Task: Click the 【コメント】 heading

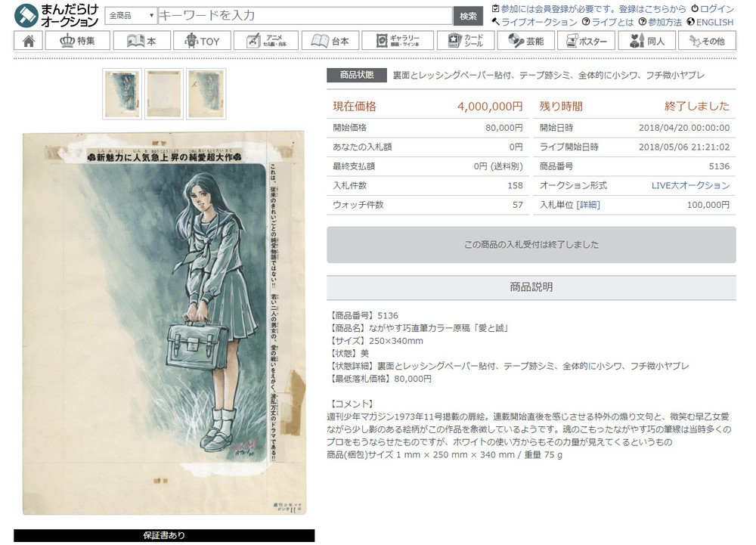Action: point(352,404)
